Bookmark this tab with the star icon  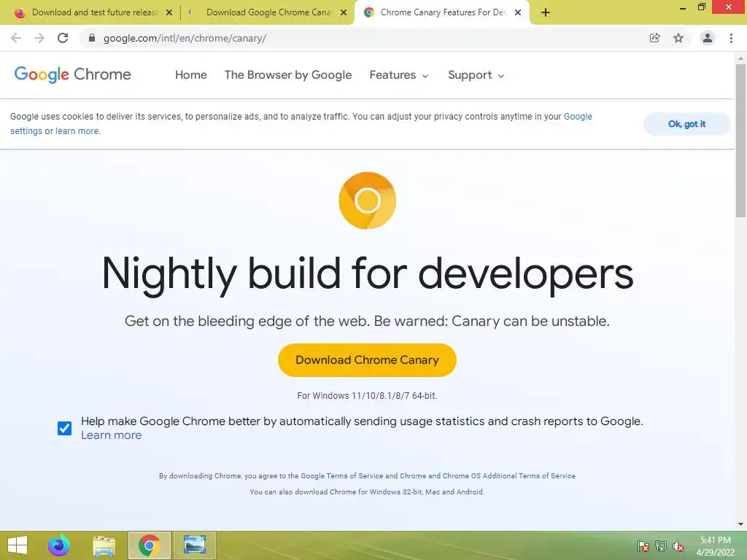point(678,38)
